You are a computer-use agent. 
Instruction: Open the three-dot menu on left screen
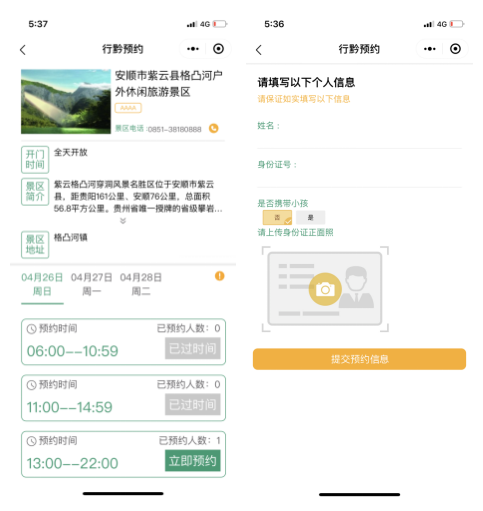(193, 49)
